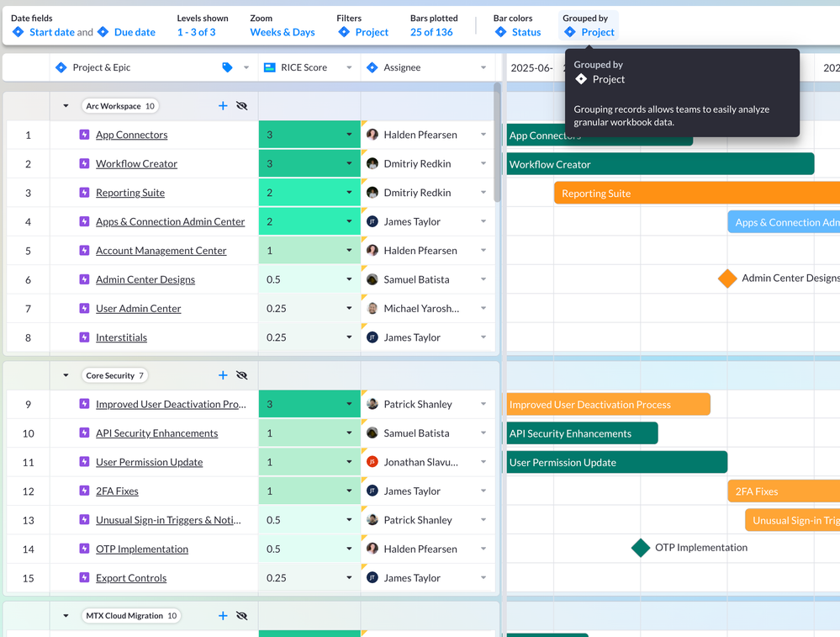Click the green RICE Score header icon
Viewport: 840px width, 637px height.
click(270, 66)
